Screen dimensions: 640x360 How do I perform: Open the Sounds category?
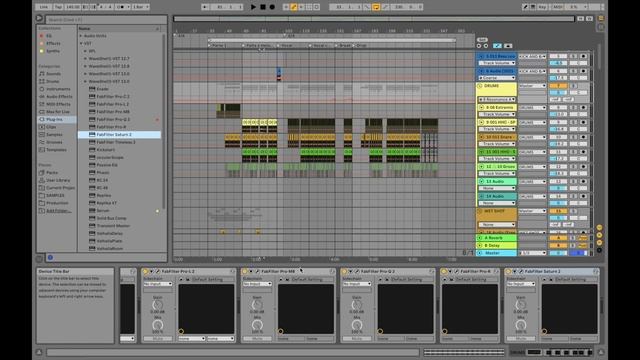53,74
